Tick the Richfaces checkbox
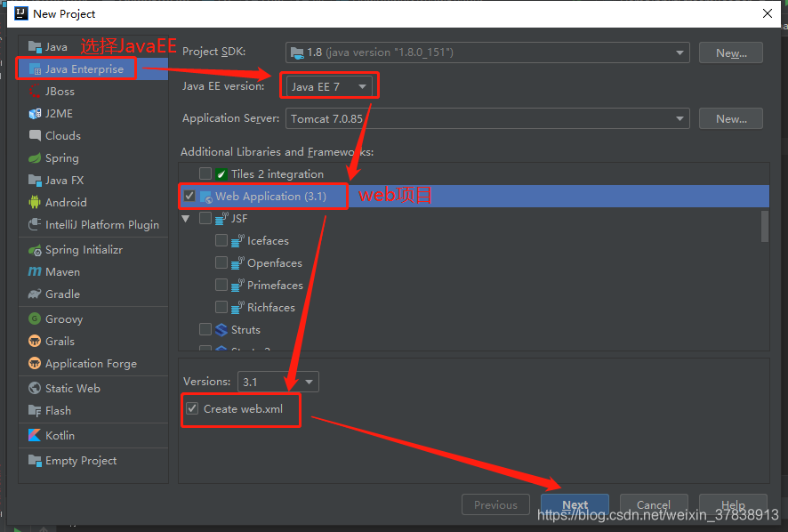This screenshot has width=788, height=532. click(221, 307)
